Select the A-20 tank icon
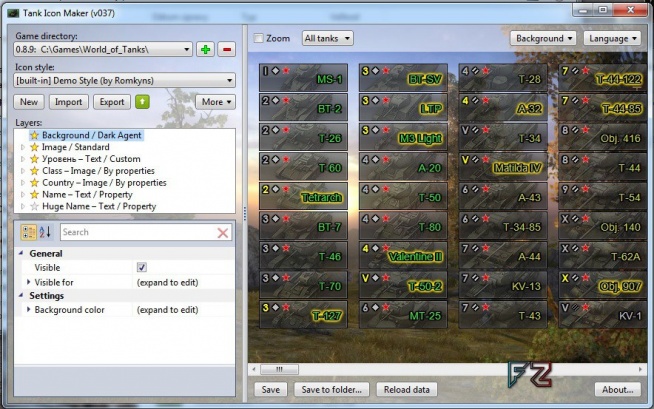Screen dimensions: 654x409 point(403,166)
